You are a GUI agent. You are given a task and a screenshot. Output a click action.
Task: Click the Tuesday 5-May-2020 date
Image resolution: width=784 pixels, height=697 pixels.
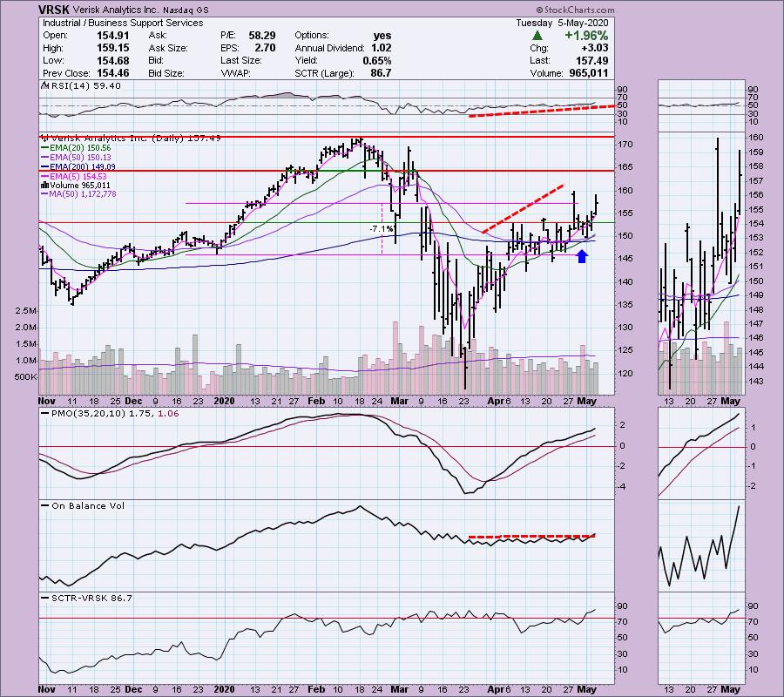coord(562,23)
